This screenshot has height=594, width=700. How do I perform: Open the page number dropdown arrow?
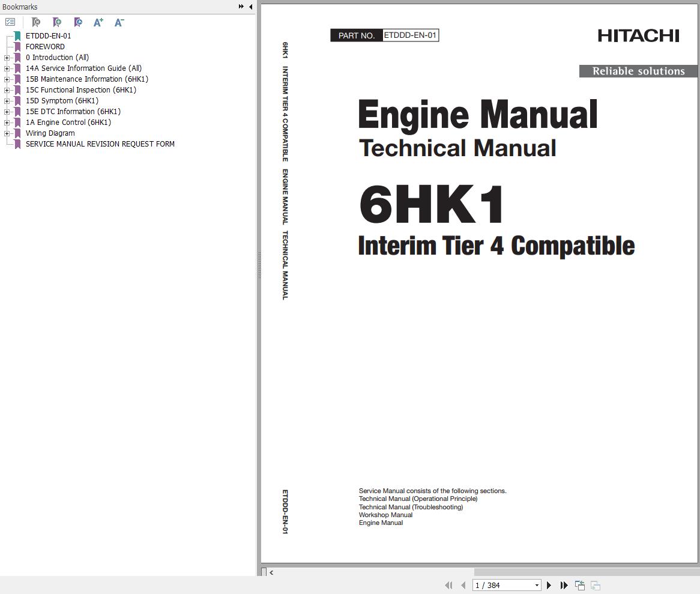click(x=537, y=585)
